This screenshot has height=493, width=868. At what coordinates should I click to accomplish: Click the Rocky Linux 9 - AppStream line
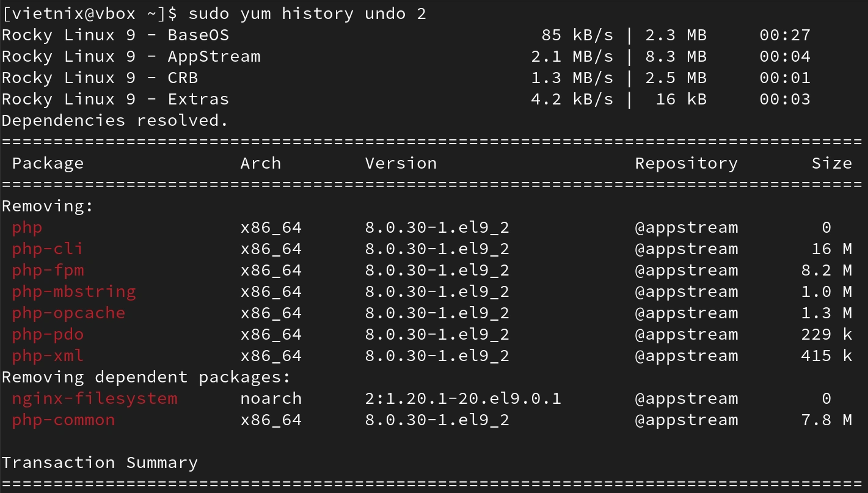tap(406, 57)
